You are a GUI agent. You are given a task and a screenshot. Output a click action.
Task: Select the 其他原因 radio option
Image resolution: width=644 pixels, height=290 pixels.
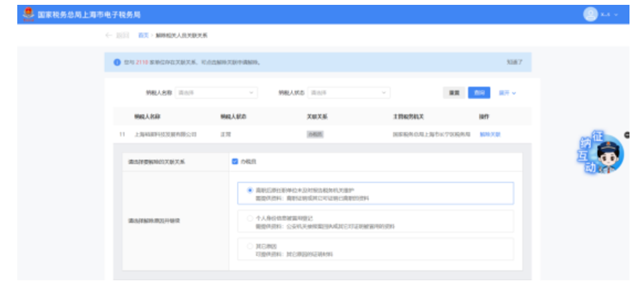[x=249, y=246]
